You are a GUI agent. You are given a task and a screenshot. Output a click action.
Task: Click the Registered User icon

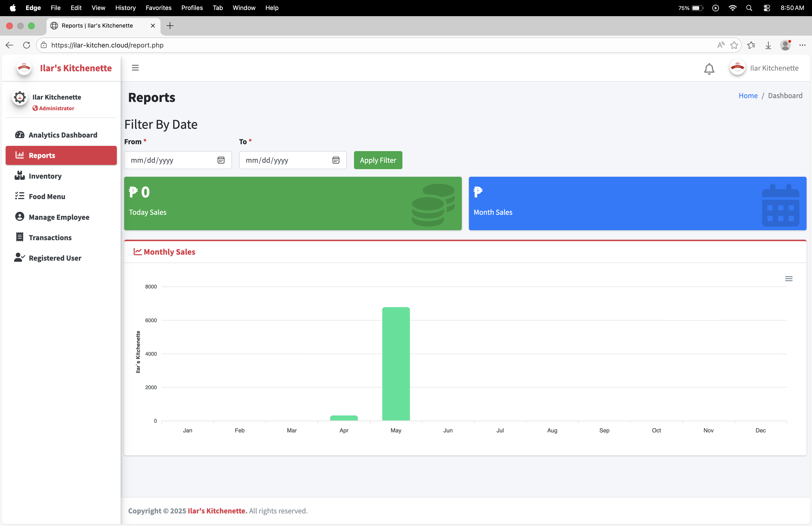pyautogui.click(x=19, y=258)
